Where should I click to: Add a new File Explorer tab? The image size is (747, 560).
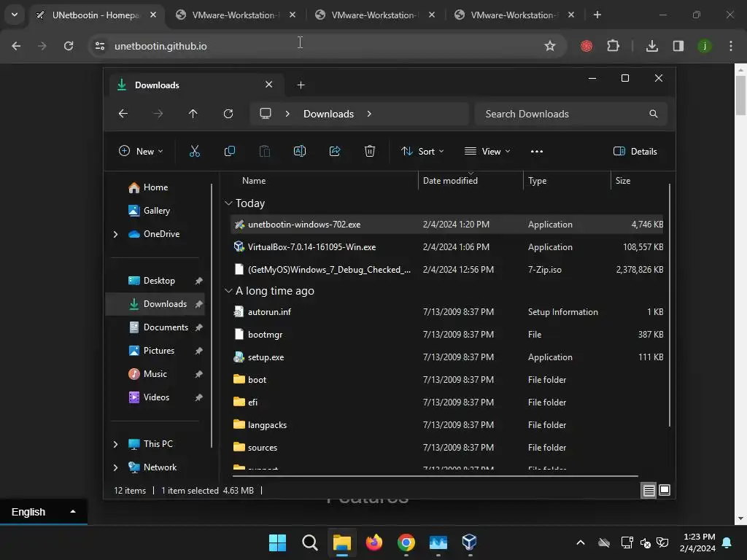[301, 85]
